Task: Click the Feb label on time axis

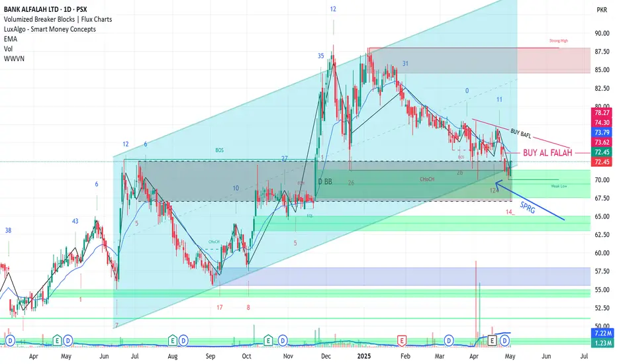Action: click(x=405, y=356)
